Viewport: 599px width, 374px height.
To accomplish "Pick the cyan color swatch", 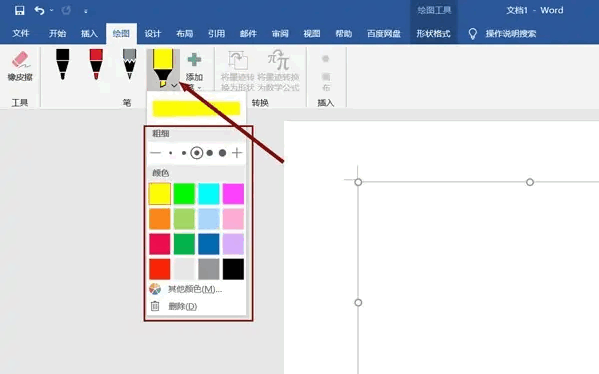I will click(x=209, y=194).
